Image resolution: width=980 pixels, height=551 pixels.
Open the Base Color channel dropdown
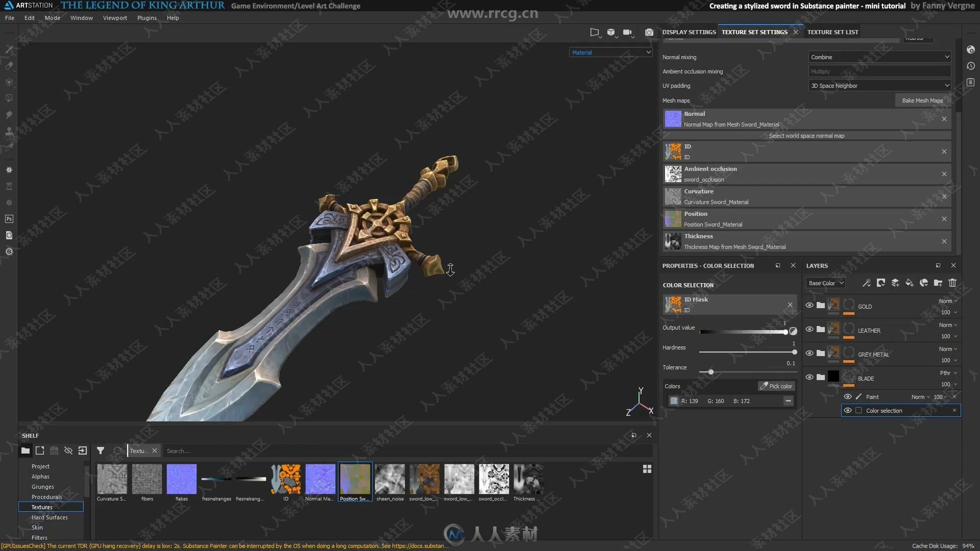tap(826, 283)
